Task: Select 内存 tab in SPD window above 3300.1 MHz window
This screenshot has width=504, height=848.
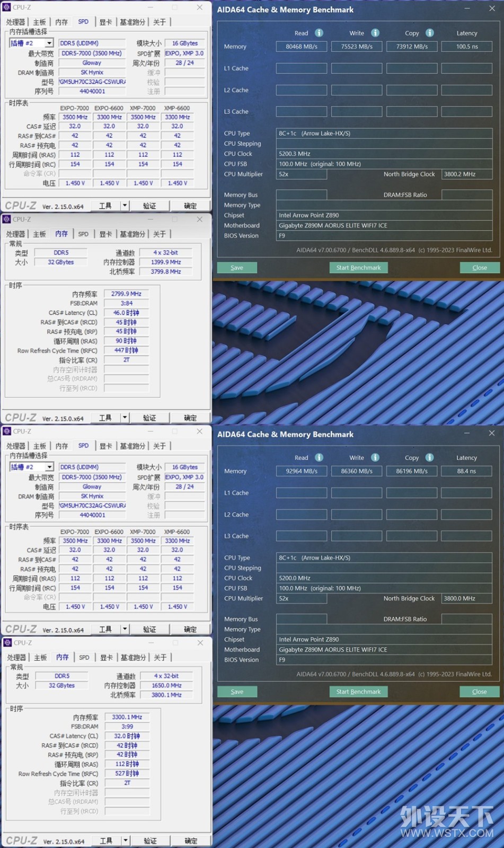Action: pos(61,446)
